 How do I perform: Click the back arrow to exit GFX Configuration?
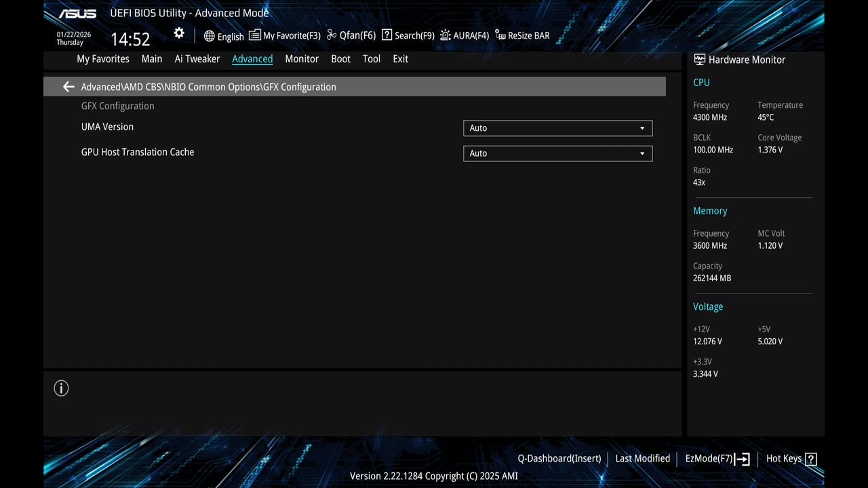click(x=68, y=87)
